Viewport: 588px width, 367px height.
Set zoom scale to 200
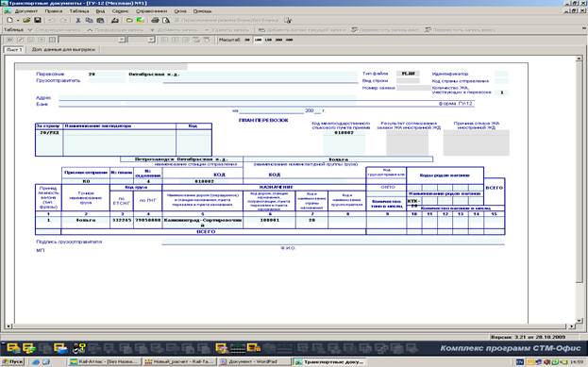[x=278, y=40]
